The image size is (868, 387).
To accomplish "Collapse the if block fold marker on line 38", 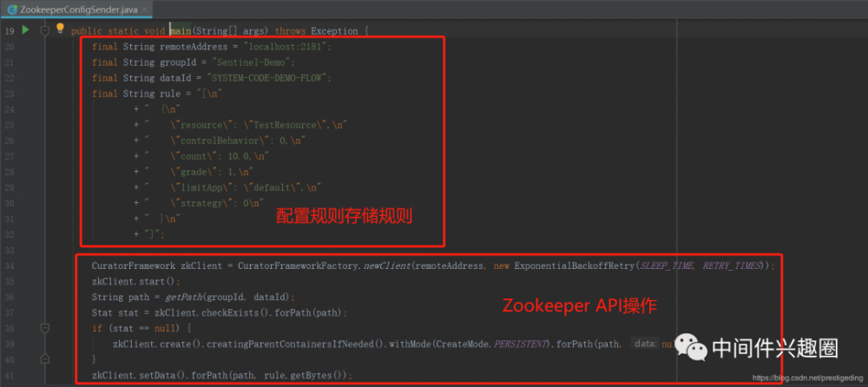I will [45, 328].
